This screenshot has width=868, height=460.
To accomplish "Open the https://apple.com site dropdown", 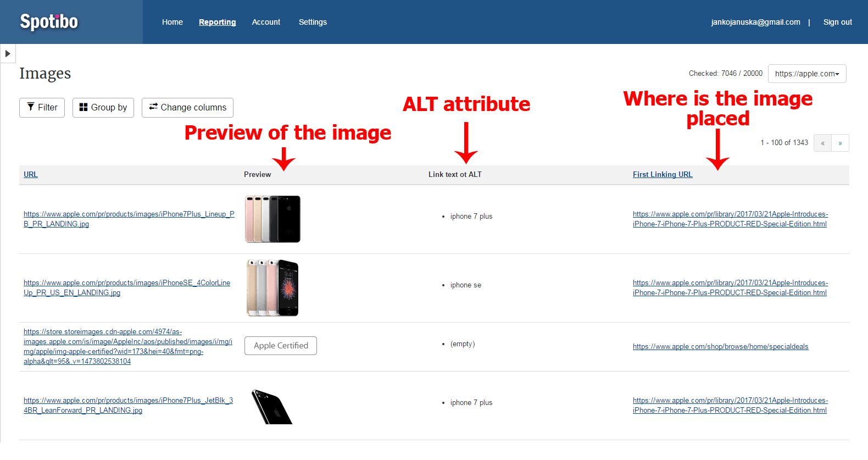I will coord(807,74).
